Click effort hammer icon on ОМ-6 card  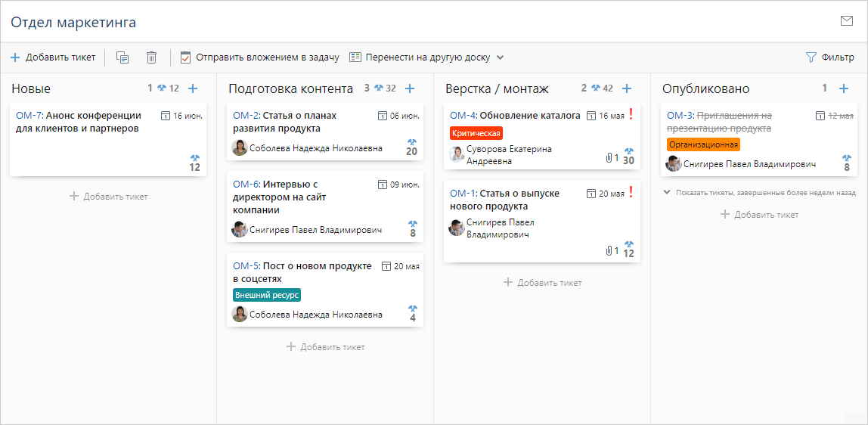[412, 224]
